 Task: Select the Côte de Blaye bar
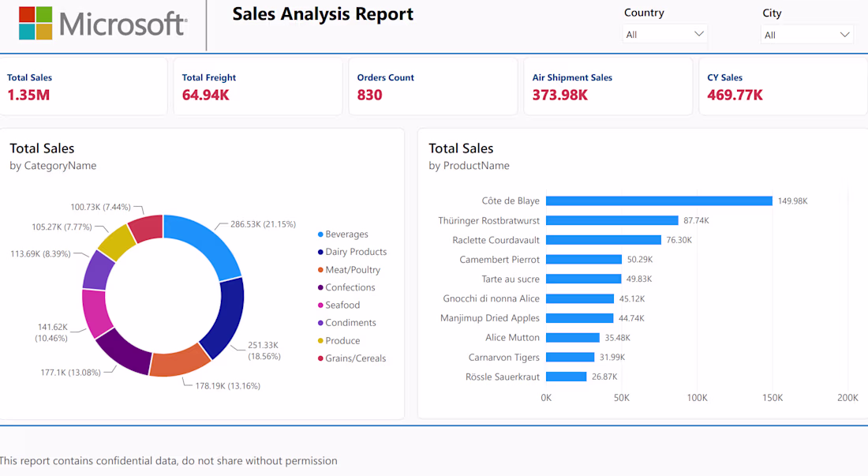pyautogui.click(x=659, y=201)
